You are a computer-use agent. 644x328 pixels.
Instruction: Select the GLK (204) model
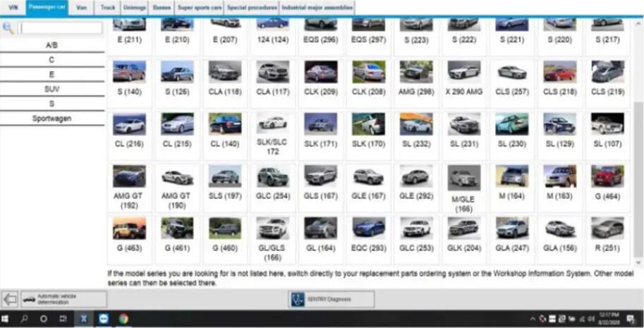[464, 240]
